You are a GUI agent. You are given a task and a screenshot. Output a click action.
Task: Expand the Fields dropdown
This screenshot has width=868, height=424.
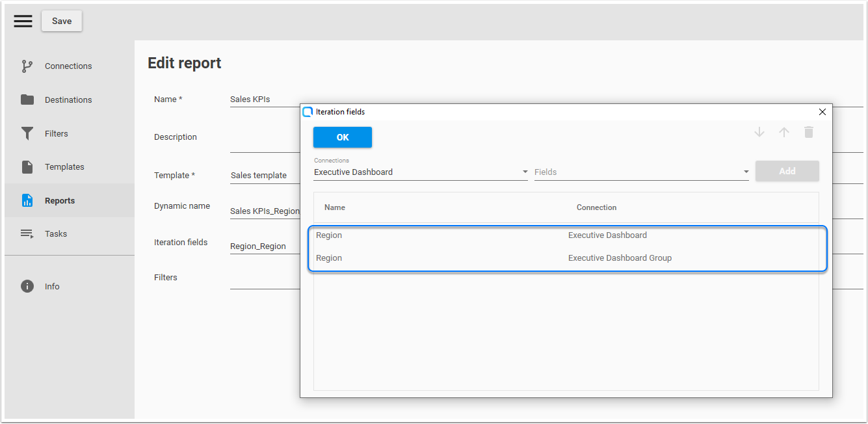[746, 172]
